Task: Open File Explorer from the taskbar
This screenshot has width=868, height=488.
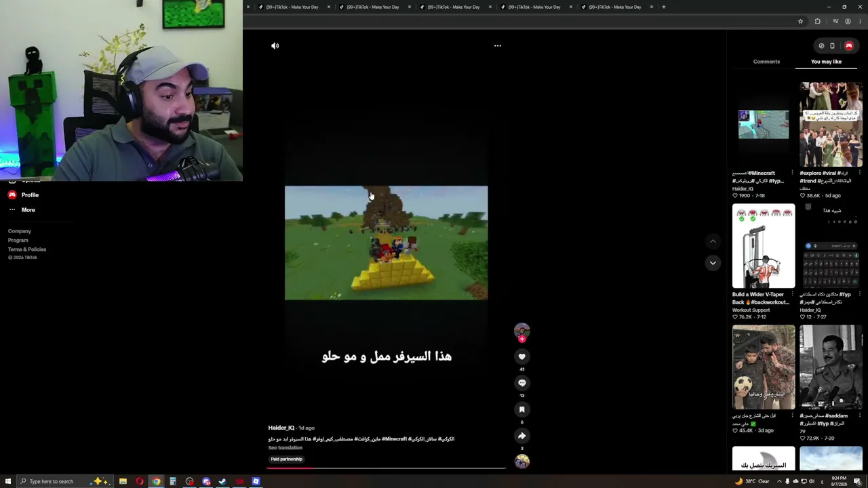Action: coord(123,481)
